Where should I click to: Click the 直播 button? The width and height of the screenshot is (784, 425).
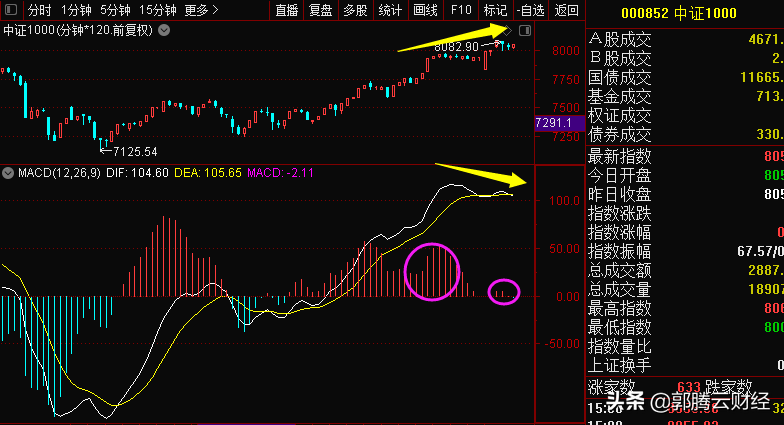[286, 10]
